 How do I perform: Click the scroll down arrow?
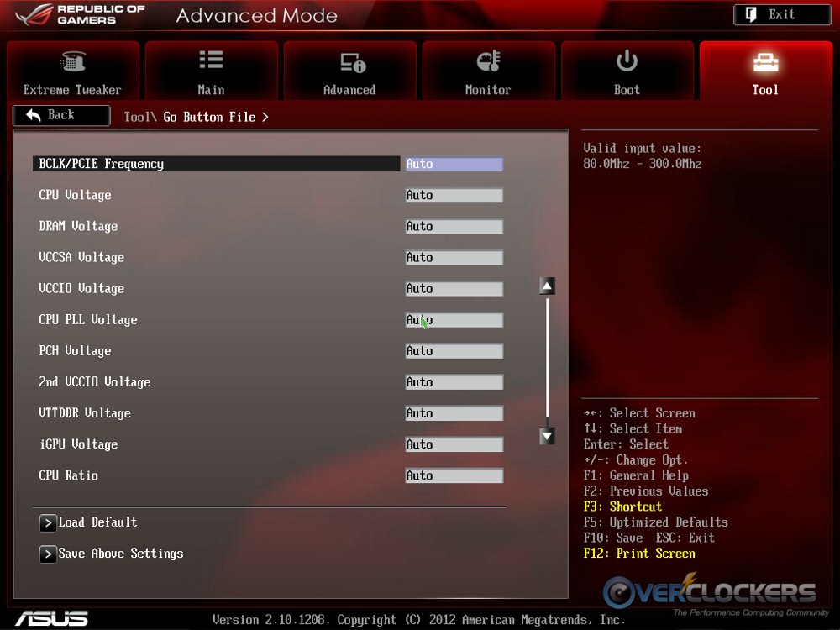(x=547, y=435)
